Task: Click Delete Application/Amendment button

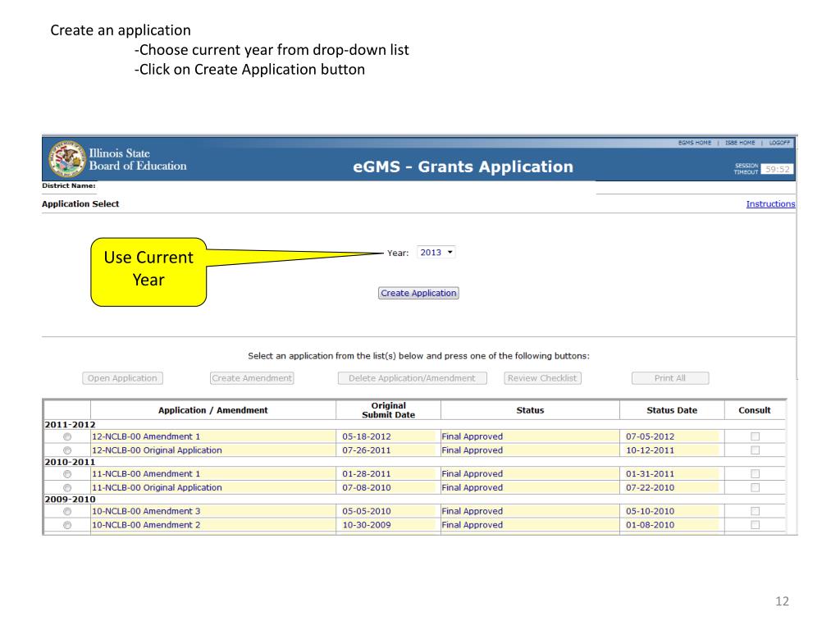Action: [412, 378]
